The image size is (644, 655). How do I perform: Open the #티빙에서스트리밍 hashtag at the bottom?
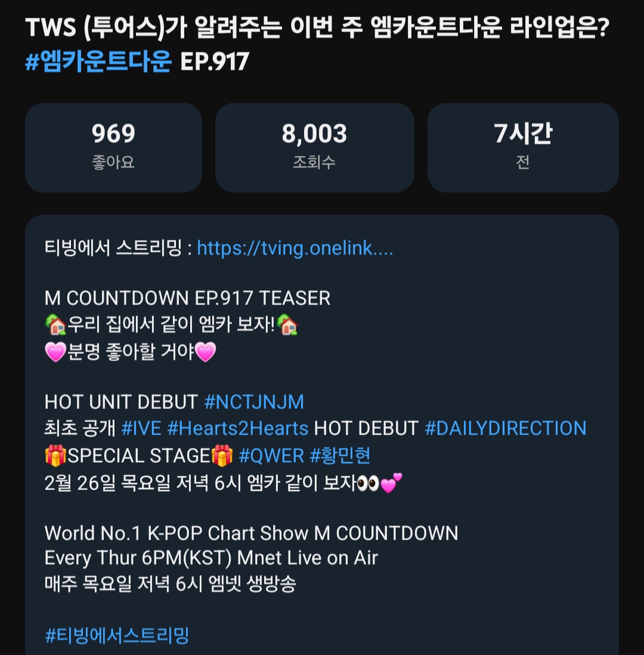(117, 635)
